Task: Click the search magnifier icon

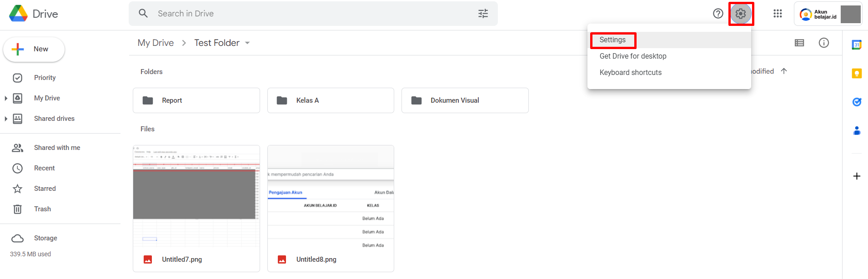Action: coord(143,14)
